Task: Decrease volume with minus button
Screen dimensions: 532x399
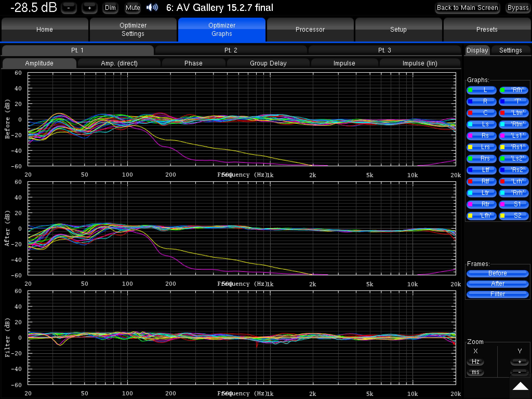Action: (x=69, y=8)
